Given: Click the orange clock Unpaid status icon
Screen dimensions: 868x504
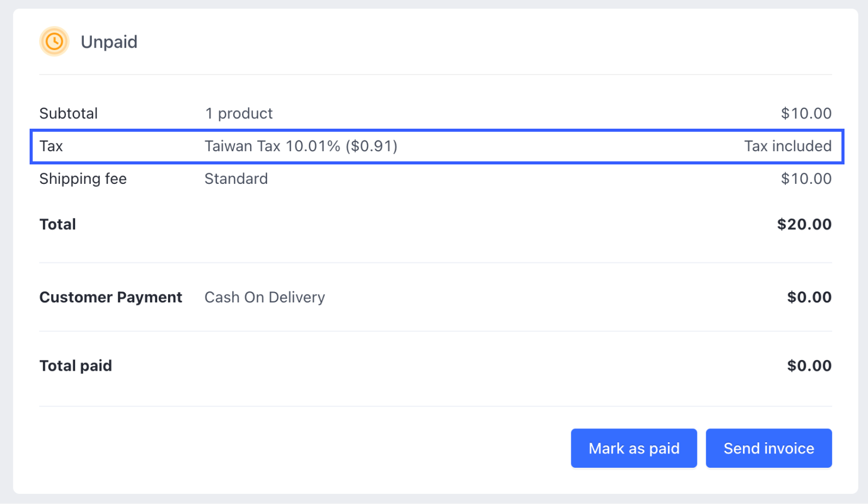Looking at the screenshot, I should [54, 41].
